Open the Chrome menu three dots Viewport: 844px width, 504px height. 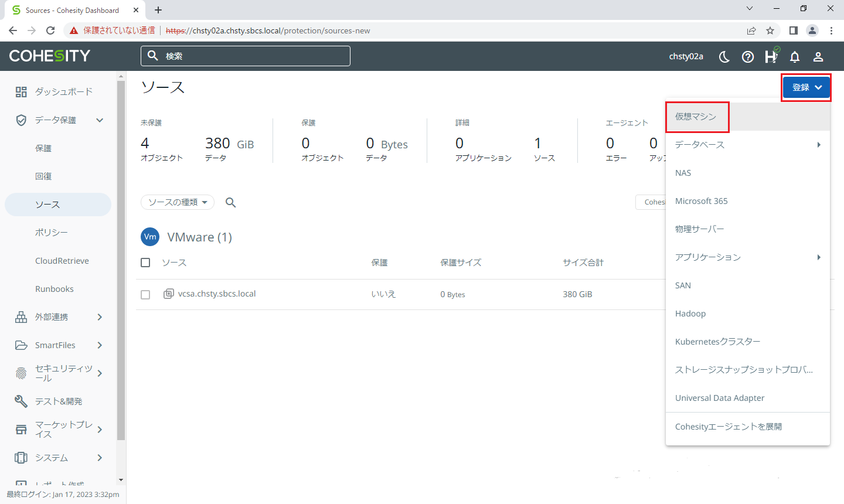(831, 30)
